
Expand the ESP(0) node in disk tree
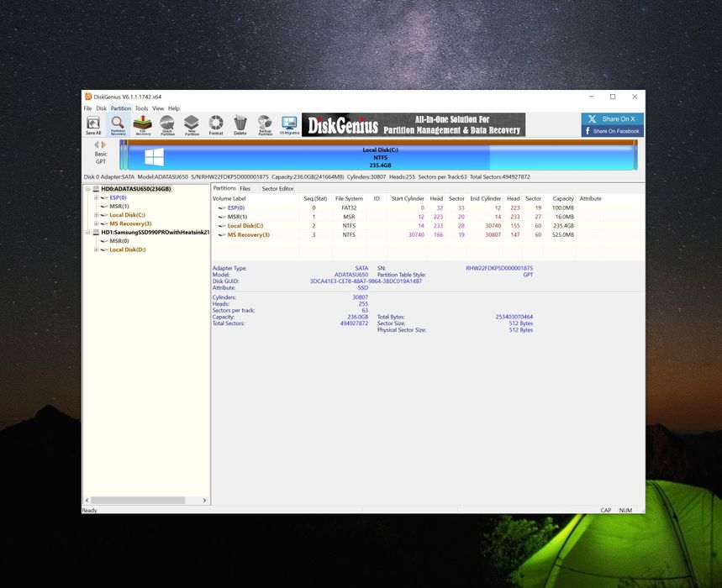[96, 198]
